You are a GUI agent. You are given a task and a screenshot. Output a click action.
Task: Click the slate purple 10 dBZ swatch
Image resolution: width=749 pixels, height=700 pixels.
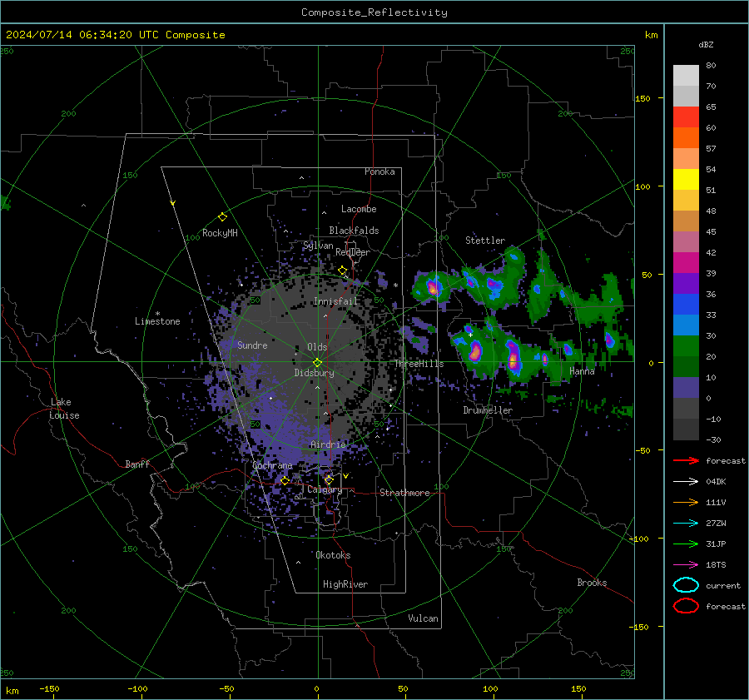point(686,388)
